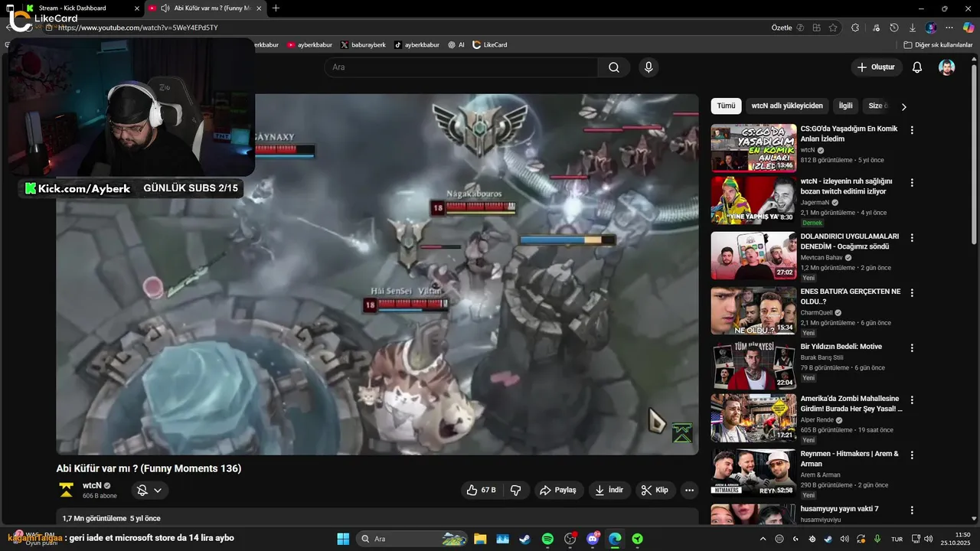
Task: Open Amerika'da Zombi Mahallesine video thumbnail
Action: tap(754, 418)
